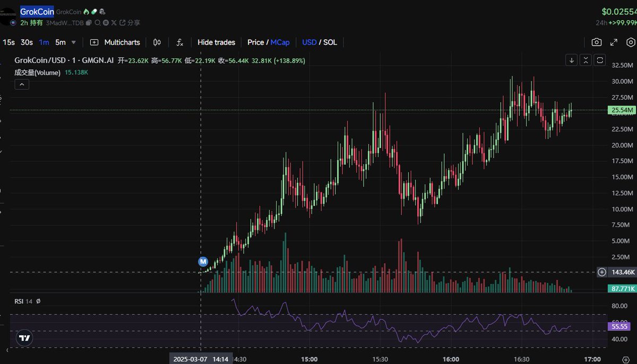Image resolution: width=637 pixels, height=364 pixels.
Task: Select the 1m timeframe
Action: [44, 42]
